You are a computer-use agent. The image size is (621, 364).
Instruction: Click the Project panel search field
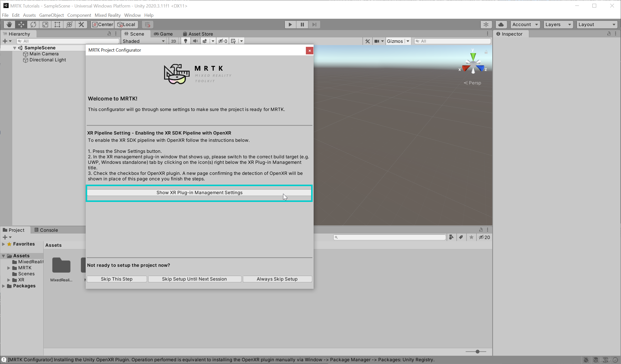pos(390,237)
